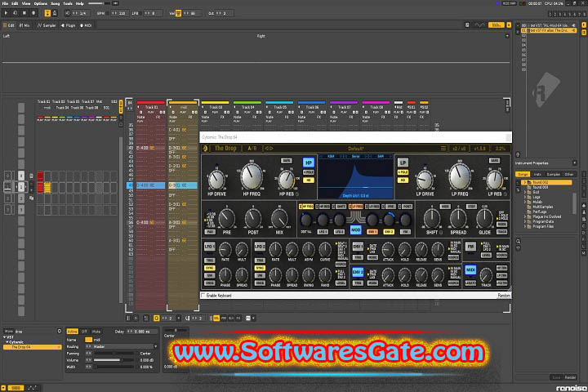The width and height of the screenshot is (588, 392).
Task: Open the Help menu
Action: (x=79, y=3)
